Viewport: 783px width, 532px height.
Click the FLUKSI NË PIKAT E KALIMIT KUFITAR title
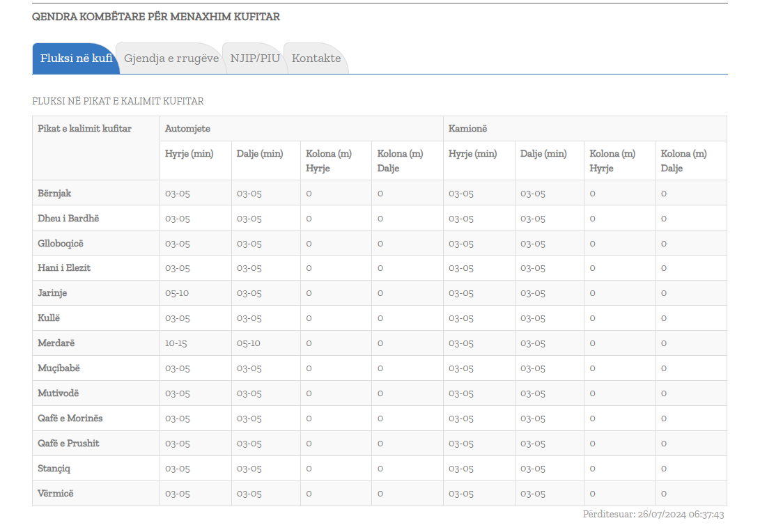tap(118, 101)
